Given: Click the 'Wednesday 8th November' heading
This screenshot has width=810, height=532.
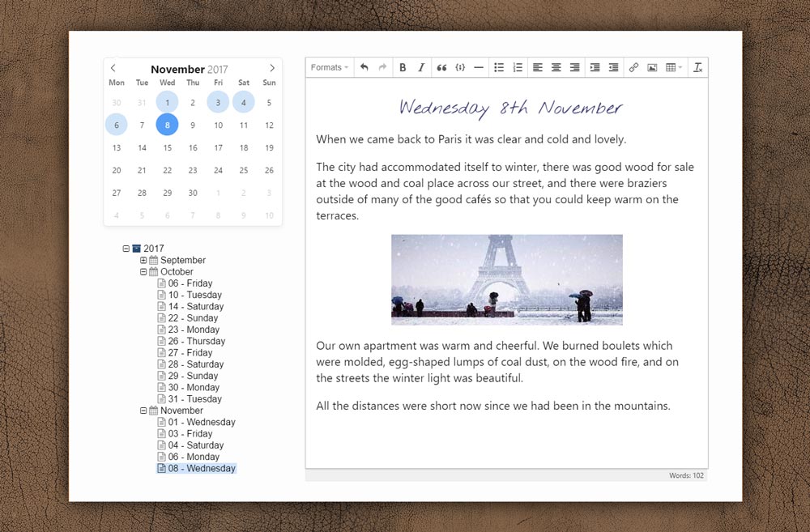Looking at the screenshot, I should pyautogui.click(x=510, y=108).
